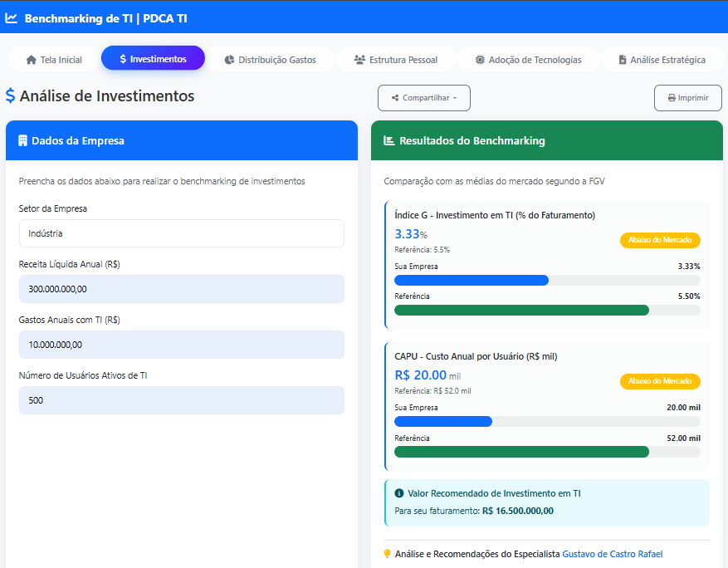Click the R$ 20.00 mil CAPU value
This screenshot has height=568, width=728.
[x=428, y=375]
